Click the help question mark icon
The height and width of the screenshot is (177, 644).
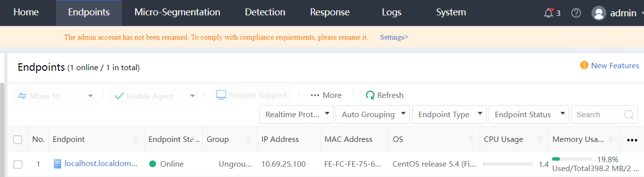(576, 13)
